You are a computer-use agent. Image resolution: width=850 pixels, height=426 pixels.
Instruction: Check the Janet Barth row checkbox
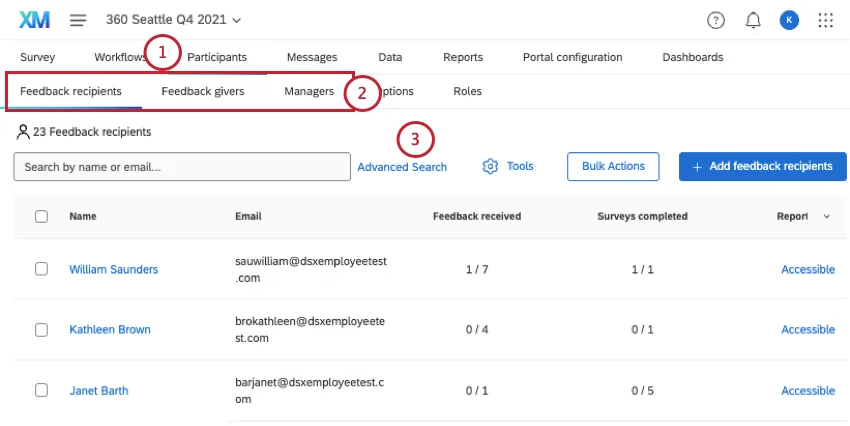(41, 390)
